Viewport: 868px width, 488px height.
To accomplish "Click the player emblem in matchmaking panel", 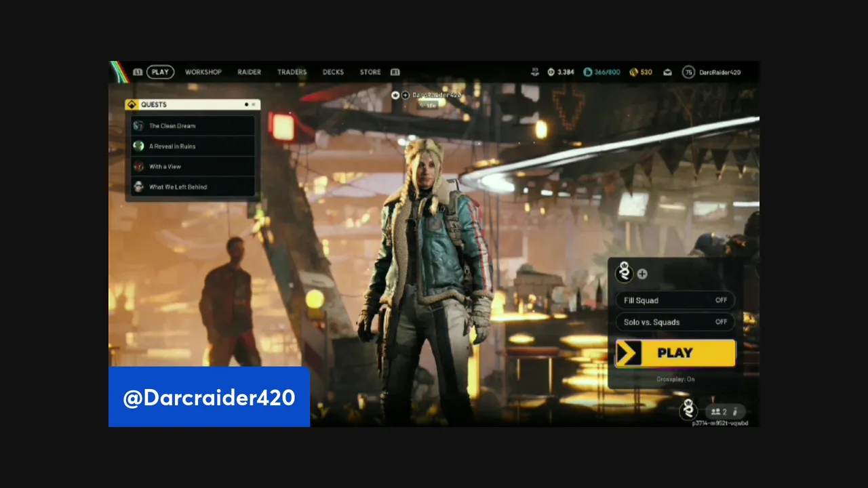I will click(624, 272).
